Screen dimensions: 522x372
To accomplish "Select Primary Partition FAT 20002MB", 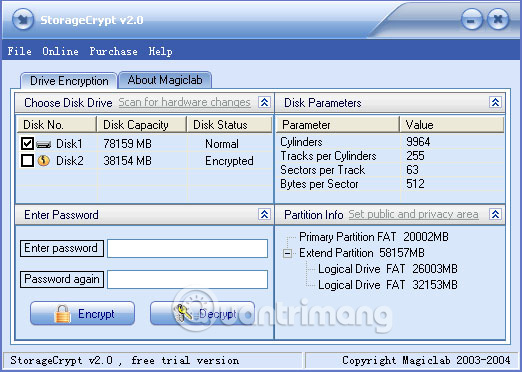I will pos(374,237).
